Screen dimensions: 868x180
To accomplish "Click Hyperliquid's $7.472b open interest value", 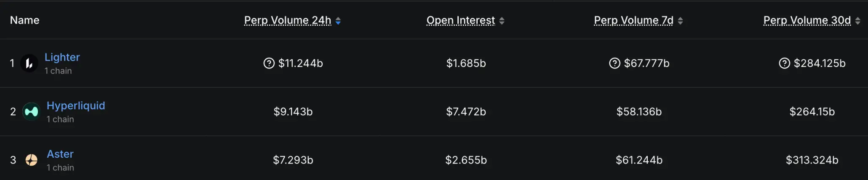I will point(466,111).
